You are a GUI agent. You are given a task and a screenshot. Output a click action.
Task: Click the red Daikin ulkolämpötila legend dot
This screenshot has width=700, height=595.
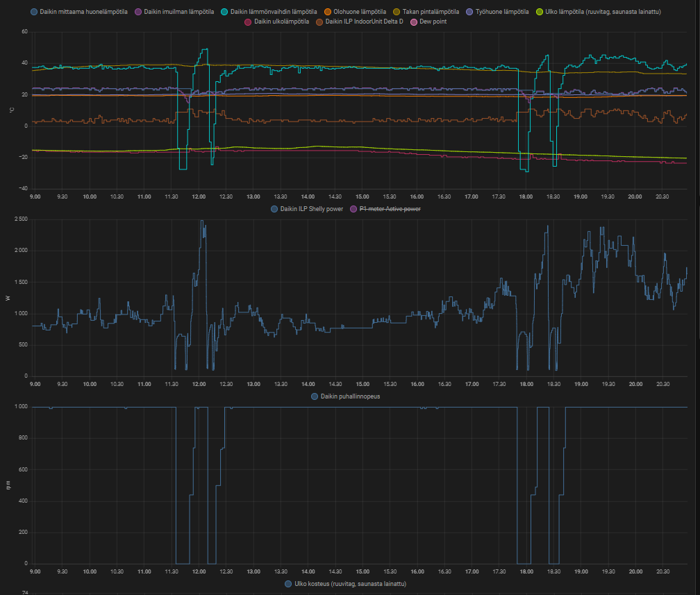(249, 22)
